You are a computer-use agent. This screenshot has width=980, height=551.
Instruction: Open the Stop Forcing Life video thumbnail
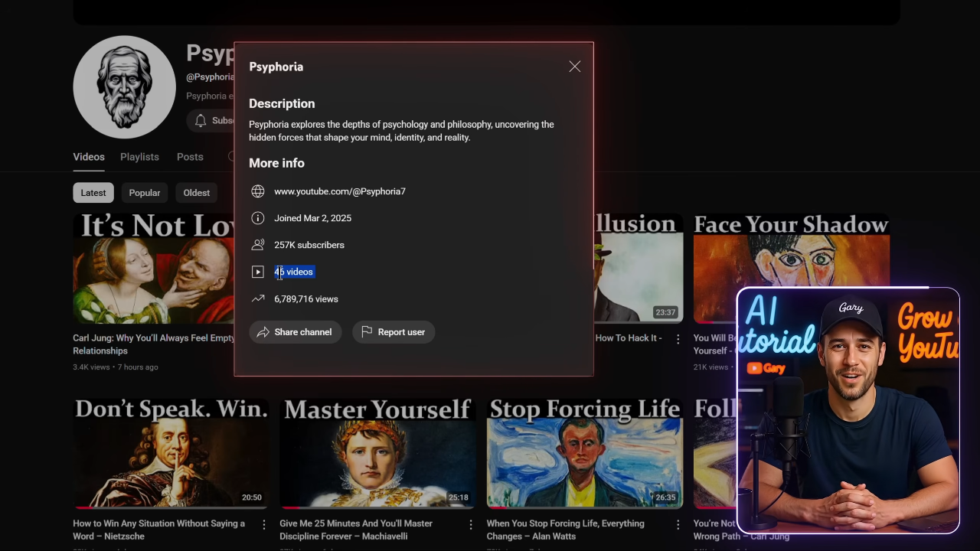coord(585,453)
